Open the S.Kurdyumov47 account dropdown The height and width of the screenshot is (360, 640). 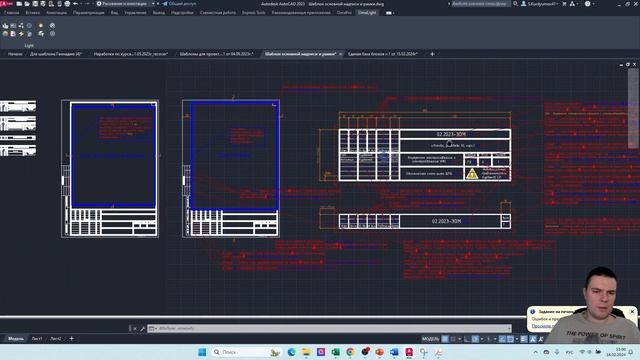[x=540, y=4]
